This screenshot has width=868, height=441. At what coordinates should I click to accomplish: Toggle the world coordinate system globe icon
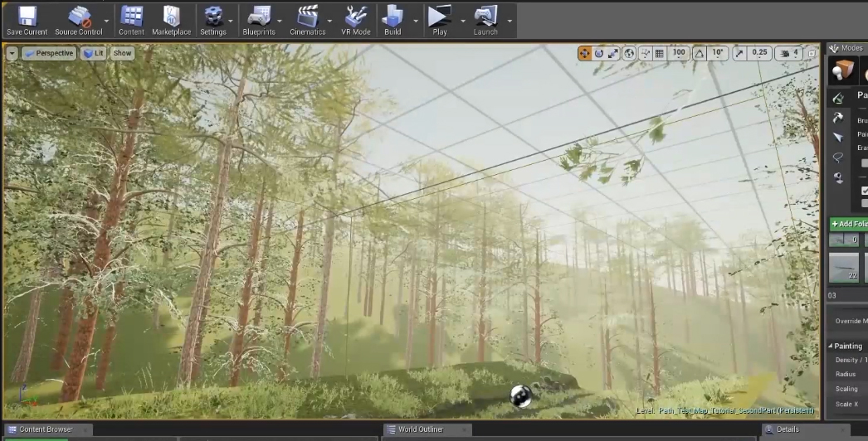629,53
